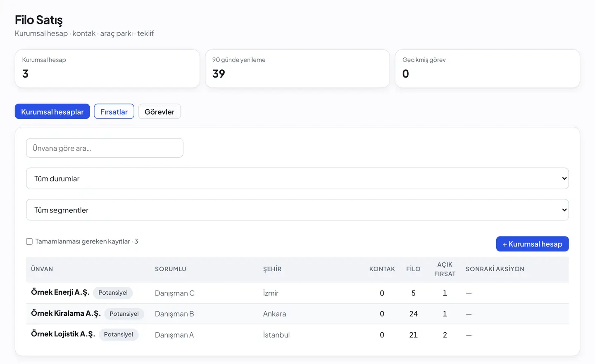Click Danışman B in the Sorumlu column
Viewport: 595px width, 364px height.
[x=174, y=314]
